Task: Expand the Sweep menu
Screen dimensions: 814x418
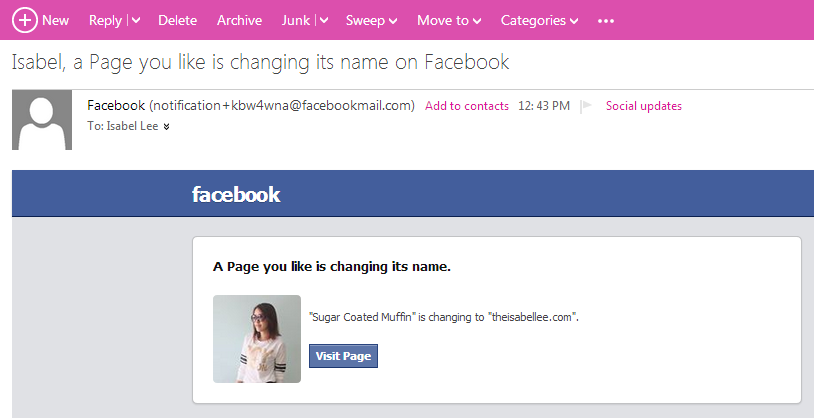Action: 372,21
